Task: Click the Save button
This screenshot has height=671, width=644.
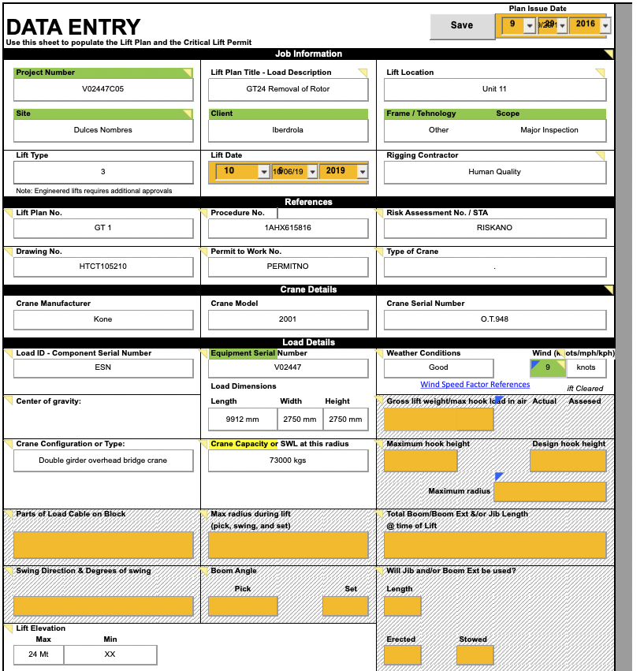Action: pyautogui.click(x=461, y=25)
